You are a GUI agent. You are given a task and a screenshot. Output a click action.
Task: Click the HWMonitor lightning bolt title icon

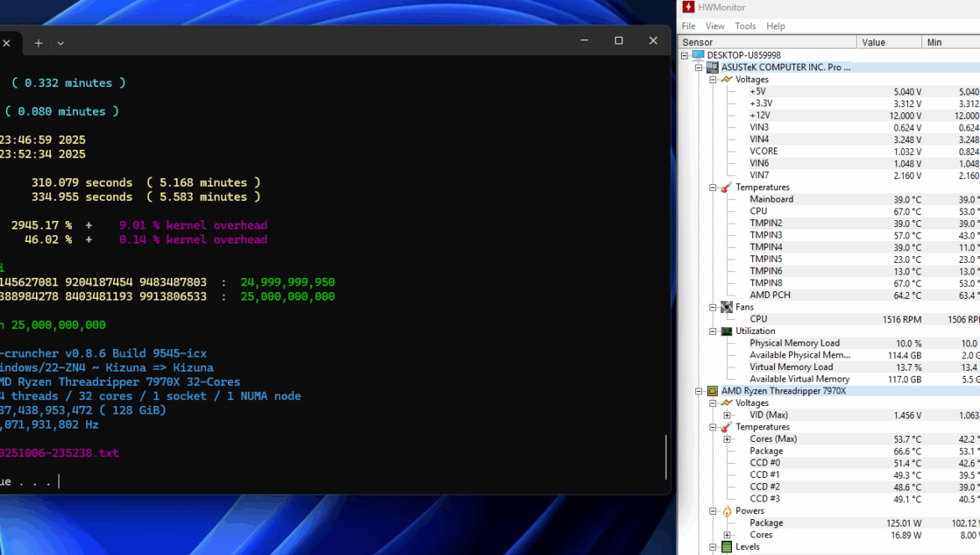coord(689,8)
